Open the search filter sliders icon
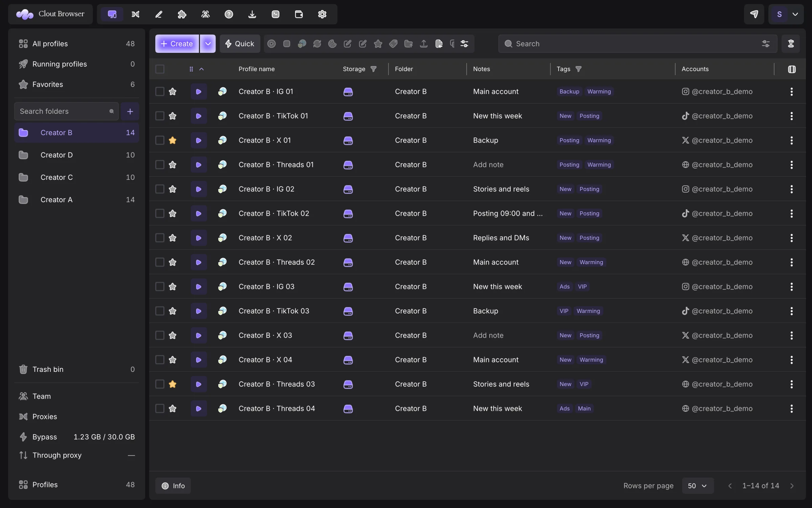The image size is (812, 508). pyautogui.click(x=766, y=44)
